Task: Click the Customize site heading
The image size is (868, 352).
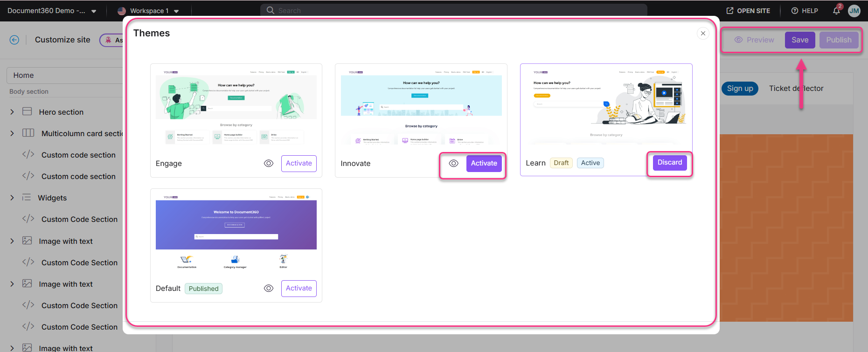Action: [x=62, y=40]
